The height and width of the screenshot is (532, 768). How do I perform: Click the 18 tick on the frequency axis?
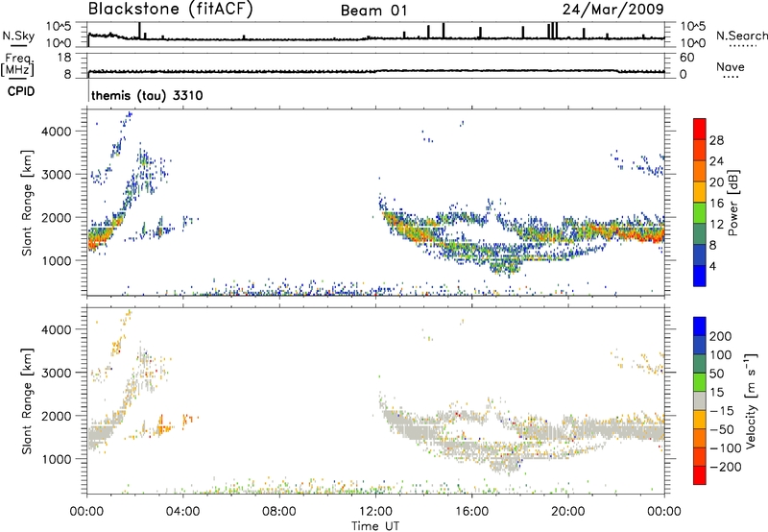tap(64, 58)
